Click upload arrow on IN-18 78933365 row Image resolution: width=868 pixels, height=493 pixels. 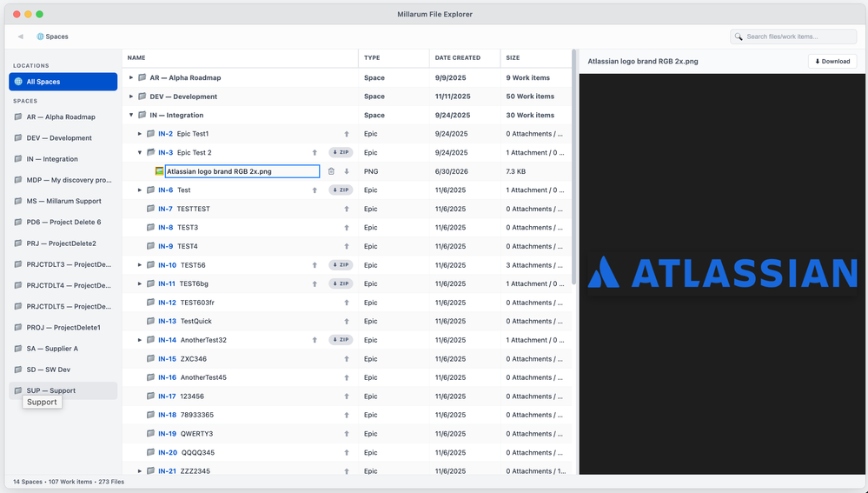point(347,415)
